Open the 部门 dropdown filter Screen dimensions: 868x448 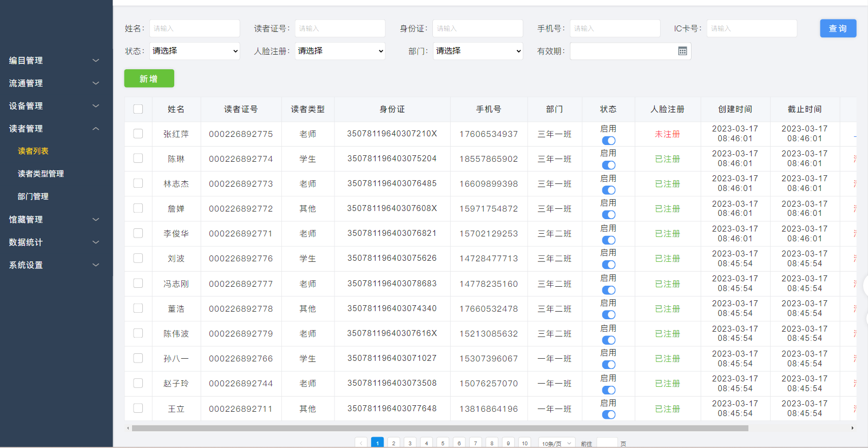(478, 51)
